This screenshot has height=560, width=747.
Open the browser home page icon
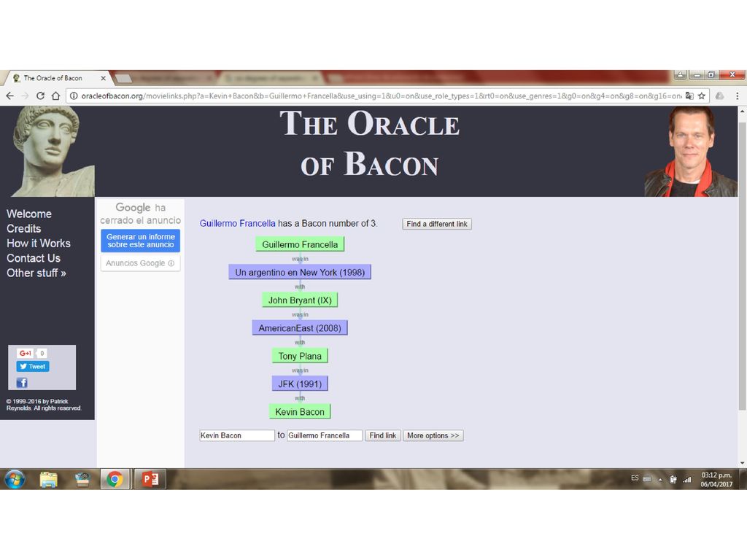tap(55, 96)
